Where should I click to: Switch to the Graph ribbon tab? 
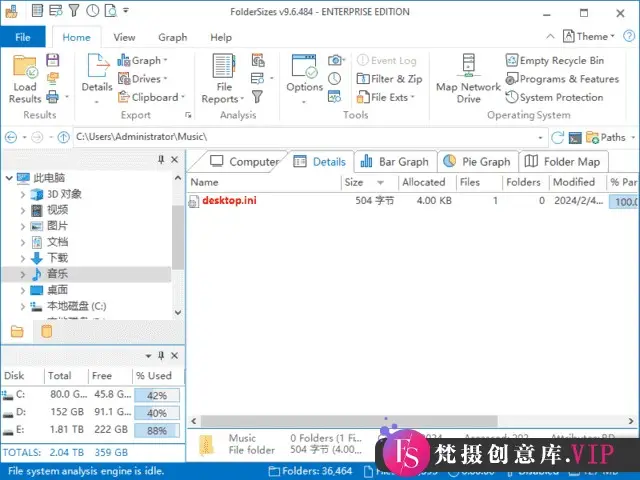(172, 37)
